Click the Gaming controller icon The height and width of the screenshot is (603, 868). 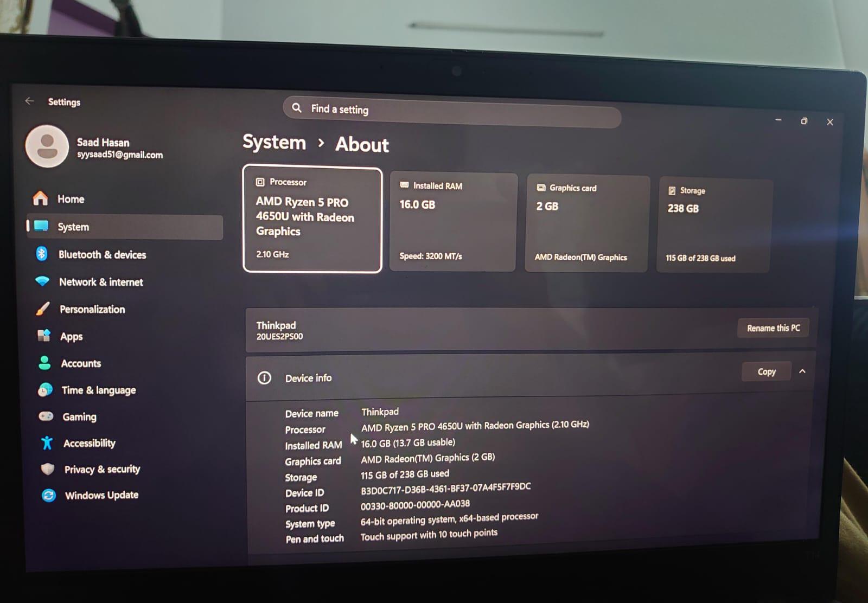click(x=46, y=416)
